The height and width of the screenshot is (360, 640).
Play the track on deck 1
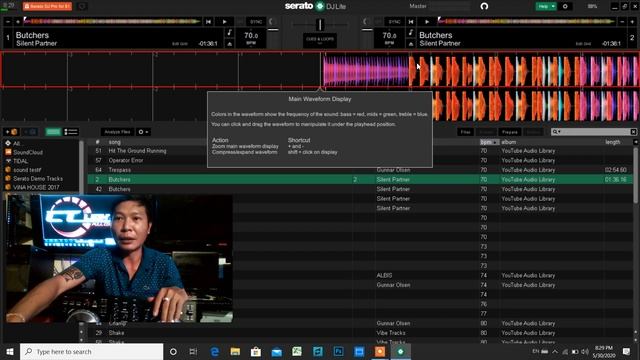224,22
